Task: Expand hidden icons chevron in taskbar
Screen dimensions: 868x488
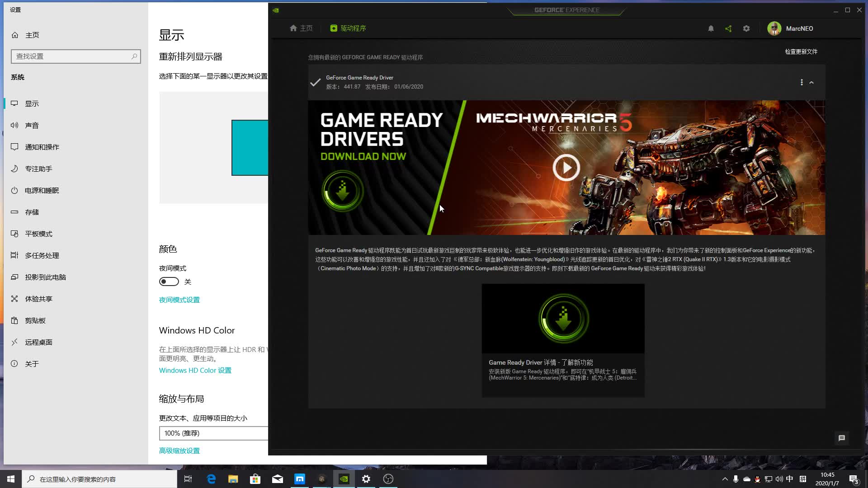Action: click(x=724, y=479)
